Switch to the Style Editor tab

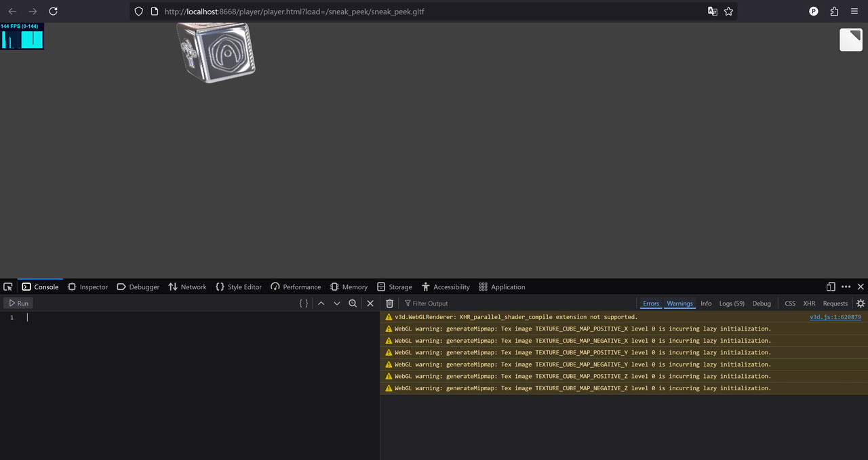click(238, 287)
